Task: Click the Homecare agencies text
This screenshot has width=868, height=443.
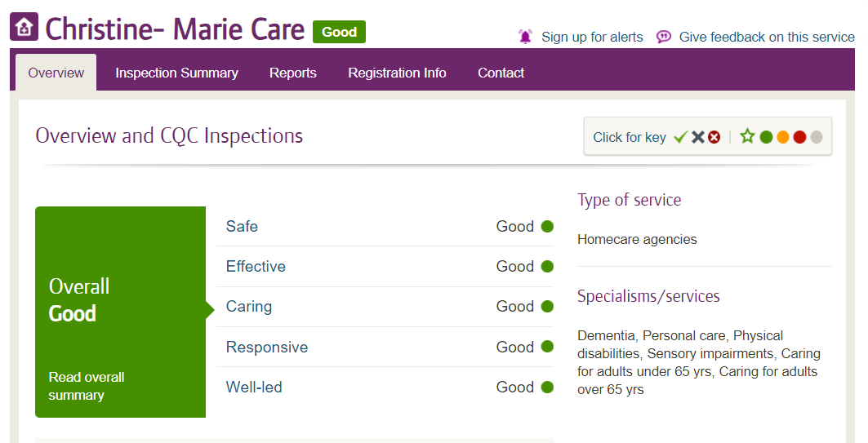Action: point(637,240)
